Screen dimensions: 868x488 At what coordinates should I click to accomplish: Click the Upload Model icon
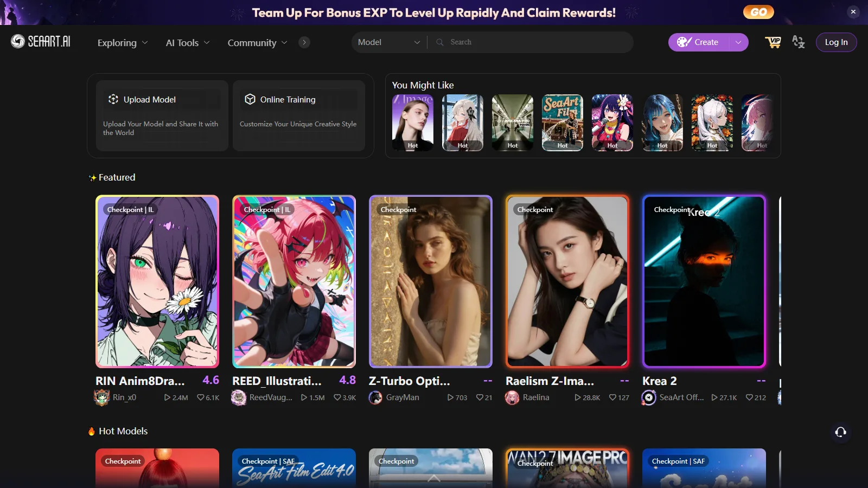[113, 99]
